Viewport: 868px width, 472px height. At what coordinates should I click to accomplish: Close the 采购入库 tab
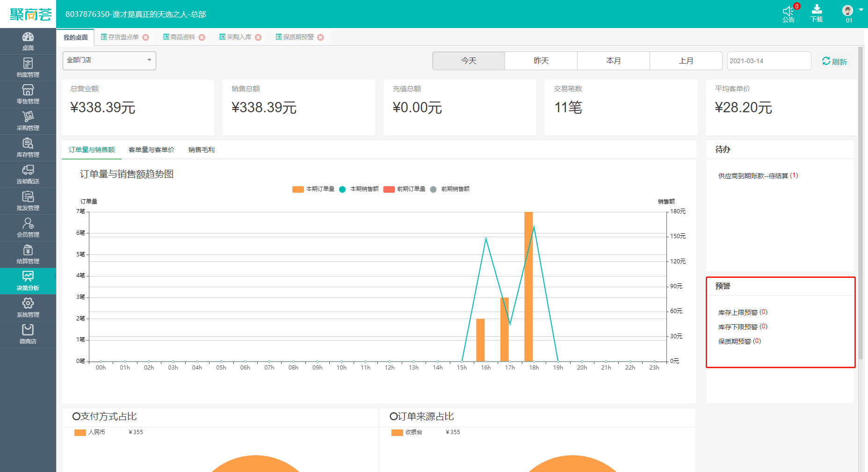point(259,37)
